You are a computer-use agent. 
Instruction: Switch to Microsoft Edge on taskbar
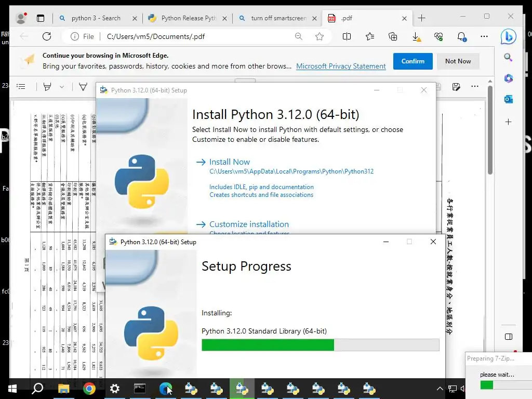coord(166,389)
